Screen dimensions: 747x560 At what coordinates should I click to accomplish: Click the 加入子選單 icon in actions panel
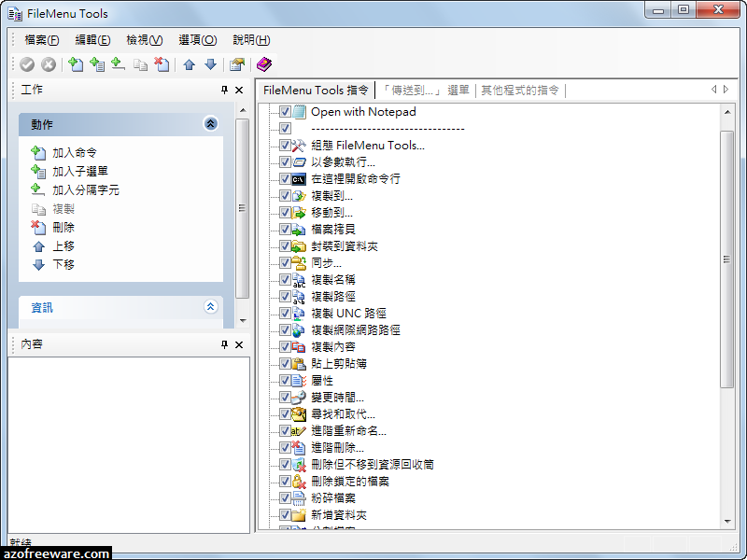click(38, 172)
